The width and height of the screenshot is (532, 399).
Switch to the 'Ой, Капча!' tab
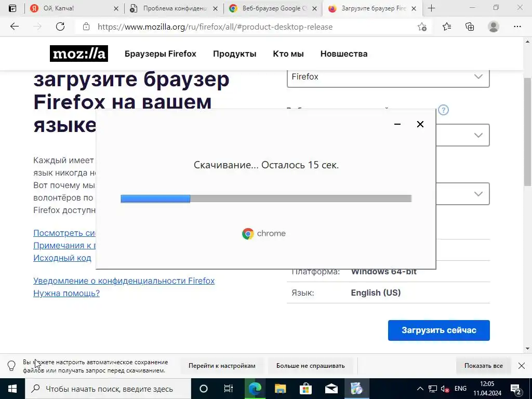tap(74, 8)
